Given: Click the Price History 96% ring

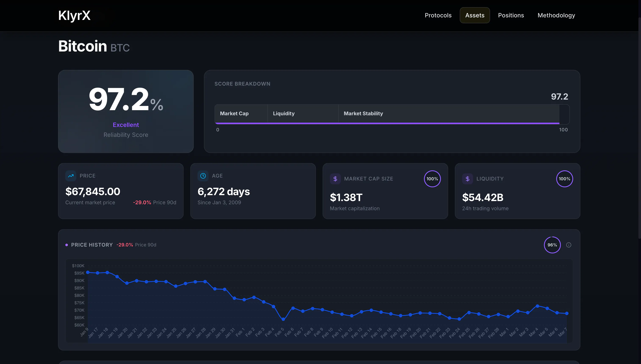Looking at the screenshot, I should pyautogui.click(x=552, y=245).
